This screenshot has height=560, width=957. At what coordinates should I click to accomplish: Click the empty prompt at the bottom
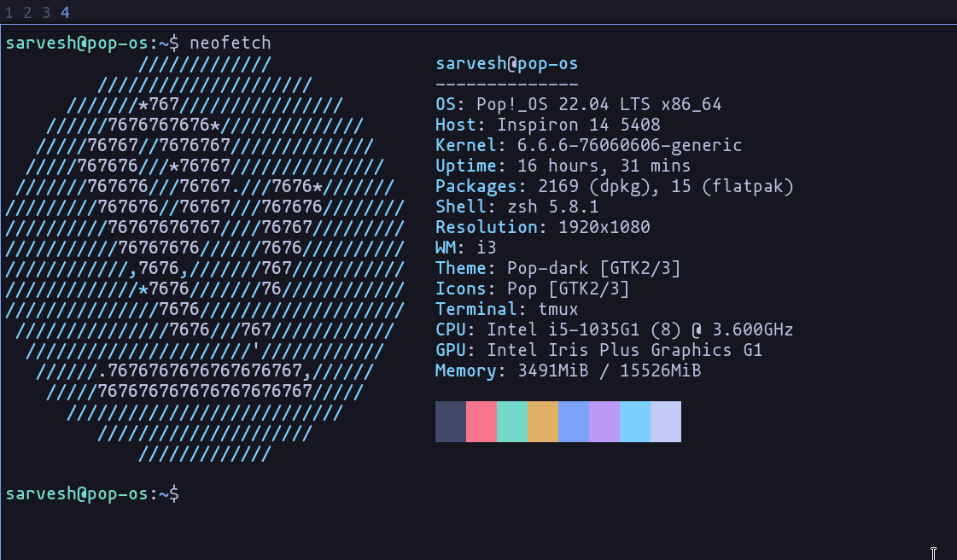pos(92,493)
